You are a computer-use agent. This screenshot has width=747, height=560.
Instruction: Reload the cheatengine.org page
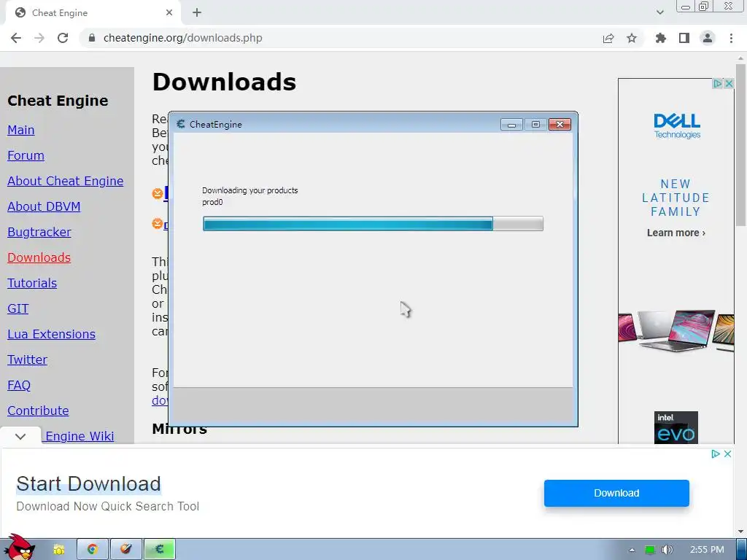click(63, 38)
